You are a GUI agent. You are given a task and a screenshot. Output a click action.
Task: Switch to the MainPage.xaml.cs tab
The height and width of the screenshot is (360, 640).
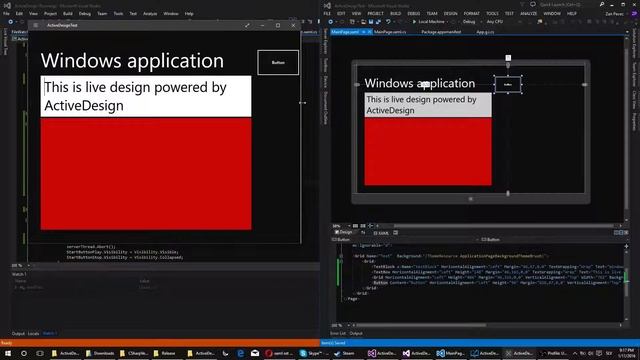coord(390,32)
